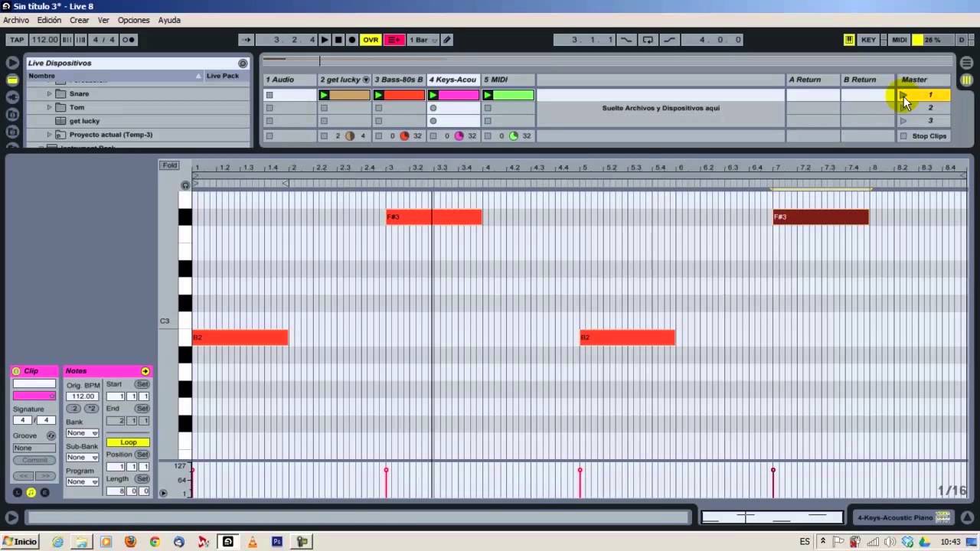Viewport: 980px width, 551px height.
Task: Toggle the pink Back to Arrangement button
Action: coord(394,40)
